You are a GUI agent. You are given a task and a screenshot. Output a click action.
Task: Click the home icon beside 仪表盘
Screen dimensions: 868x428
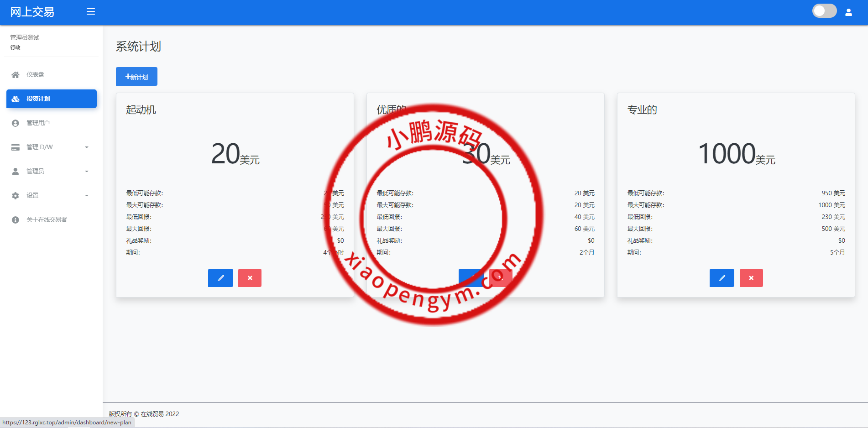click(16, 75)
